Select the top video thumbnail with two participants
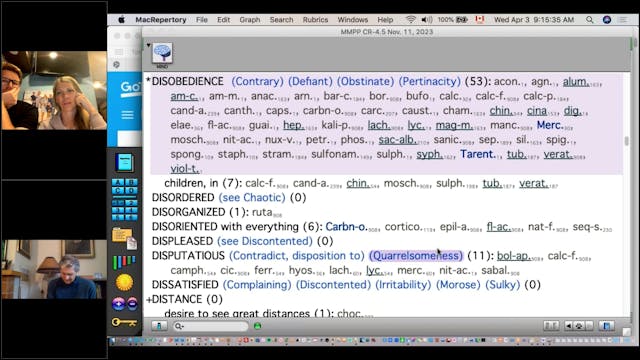The image size is (640, 360). (x=54, y=90)
